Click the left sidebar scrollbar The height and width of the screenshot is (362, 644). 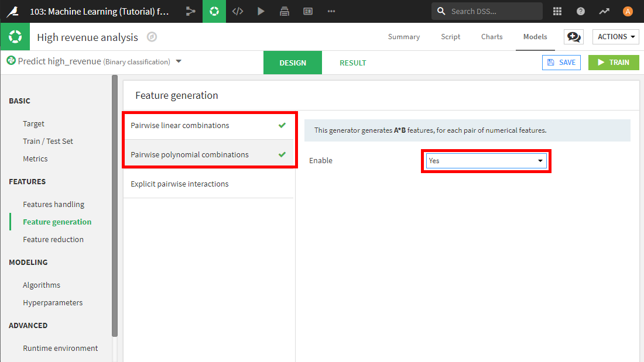pos(115,205)
